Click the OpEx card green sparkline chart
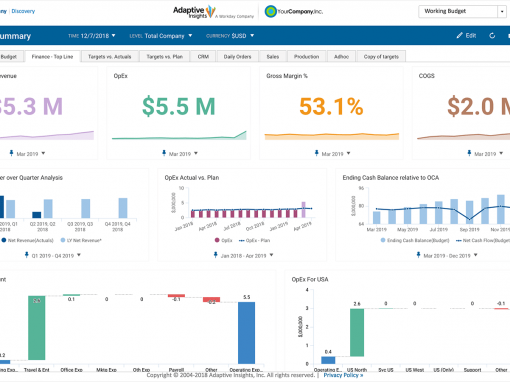Image resolution: width=510 pixels, height=382 pixels. 179,135
